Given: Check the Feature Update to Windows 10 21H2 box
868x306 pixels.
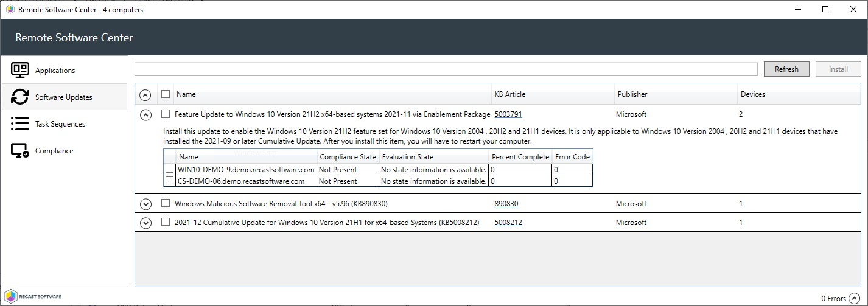Looking at the screenshot, I should (x=166, y=114).
